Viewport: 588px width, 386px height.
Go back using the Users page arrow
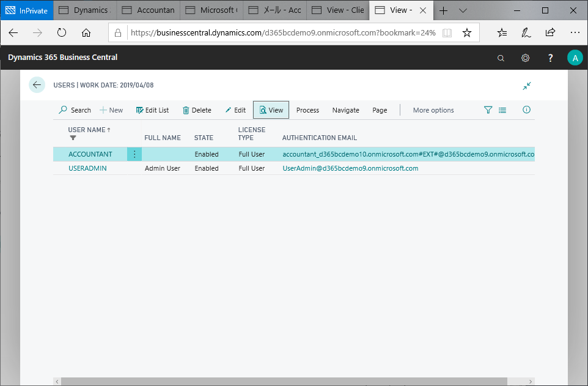point(37,85)
